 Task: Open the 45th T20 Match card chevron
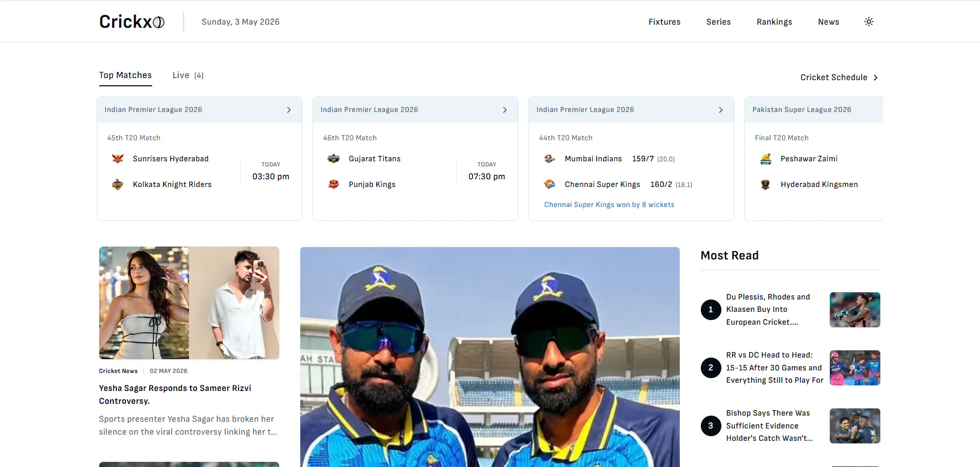[x=289, y=110]
